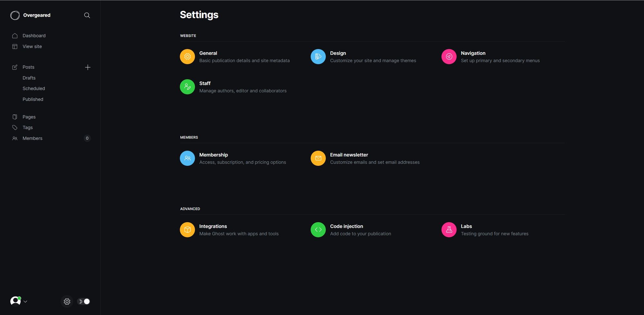Screen dimensions: 644x315
Task: Open the Membership settings link
Action: 213,155
